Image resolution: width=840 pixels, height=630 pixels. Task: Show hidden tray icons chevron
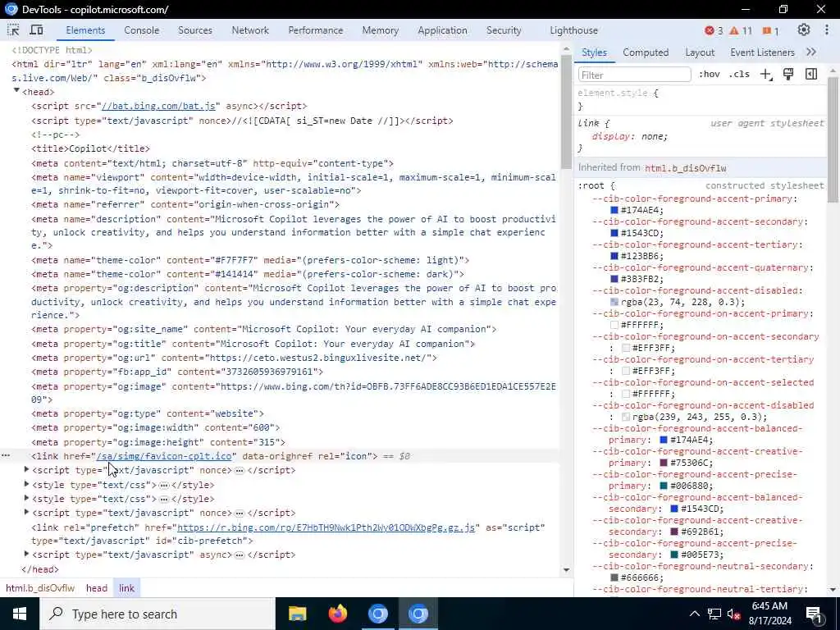pyautogui.click(x=694, y=614)
